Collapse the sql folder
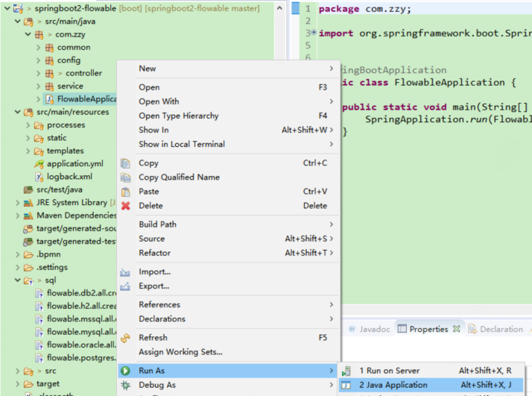Viewport: 532px width, 396px height. pos(18,280)
